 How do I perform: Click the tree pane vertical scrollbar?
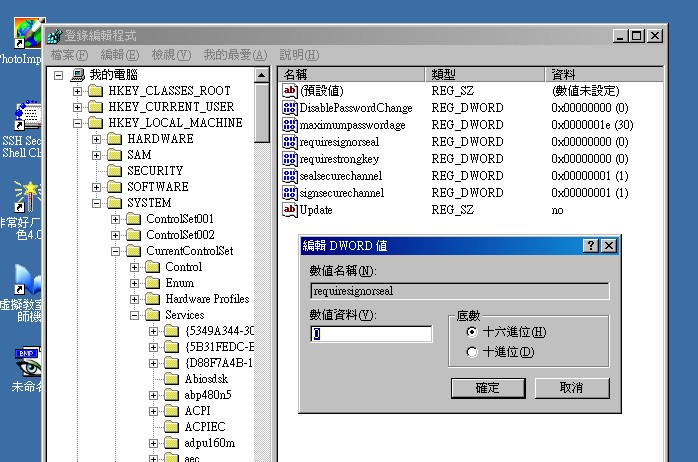262,250
